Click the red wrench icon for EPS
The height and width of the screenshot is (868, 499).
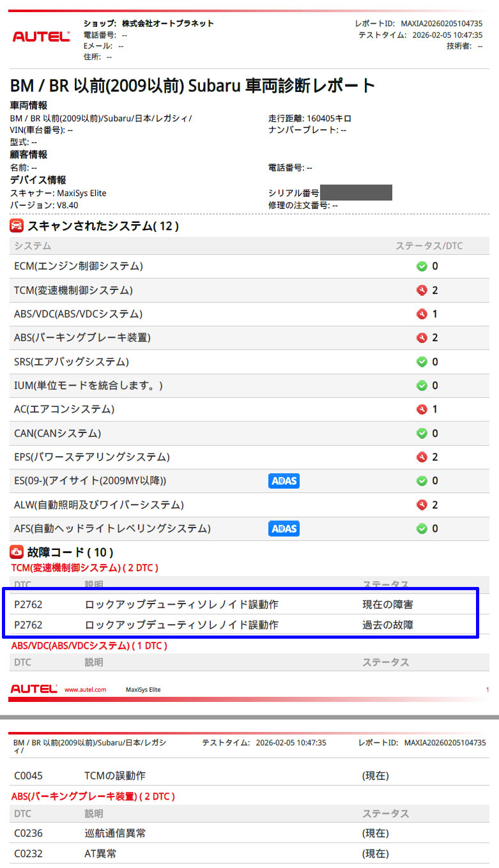coord(422,457)
